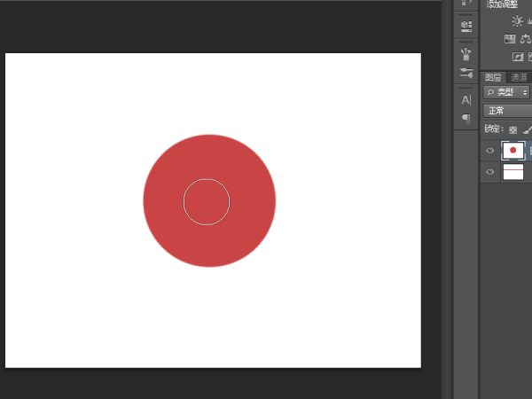Select the red line layer thumbnail
The image size is (532, 399).
[x=513, y=172]
